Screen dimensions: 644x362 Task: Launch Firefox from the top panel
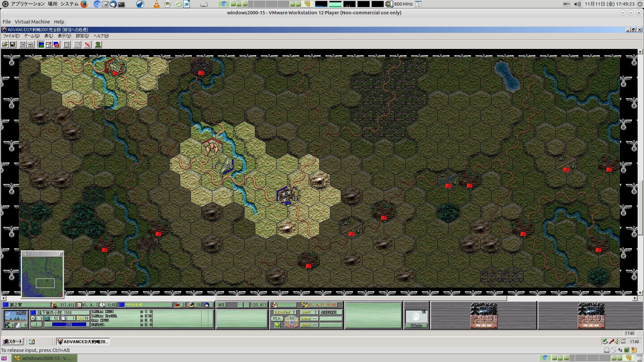tap(84, 4)
